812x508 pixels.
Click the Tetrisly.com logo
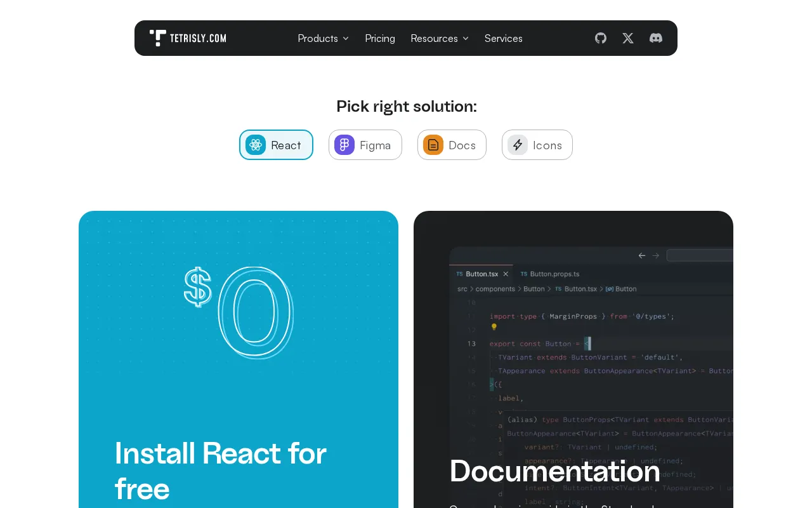[x=188, y=38]
